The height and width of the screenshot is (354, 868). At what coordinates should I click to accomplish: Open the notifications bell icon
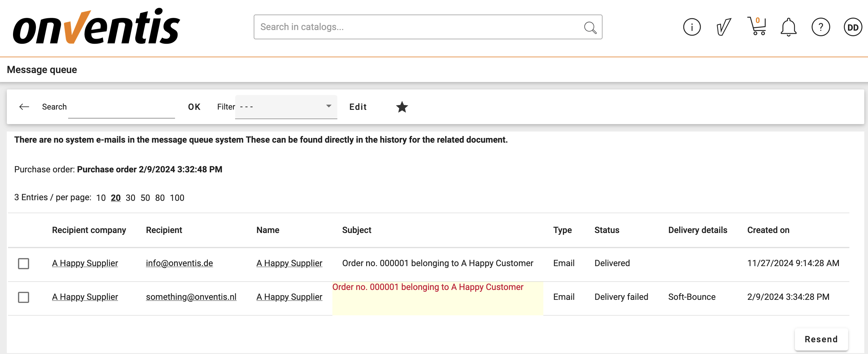click(788, 27)
